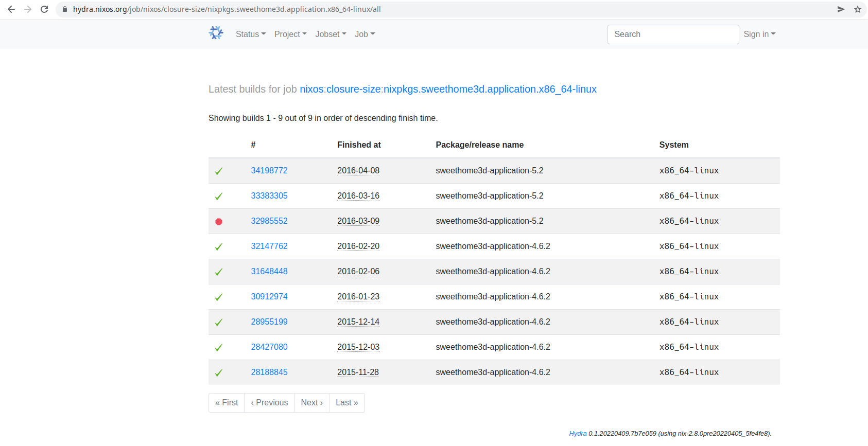
Task: Click the green checkmark for build 34198772
Action: click(219, 171)
